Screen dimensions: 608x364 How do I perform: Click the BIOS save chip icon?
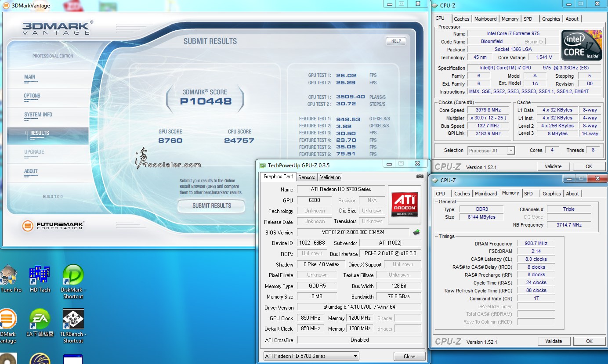point(416,232)
